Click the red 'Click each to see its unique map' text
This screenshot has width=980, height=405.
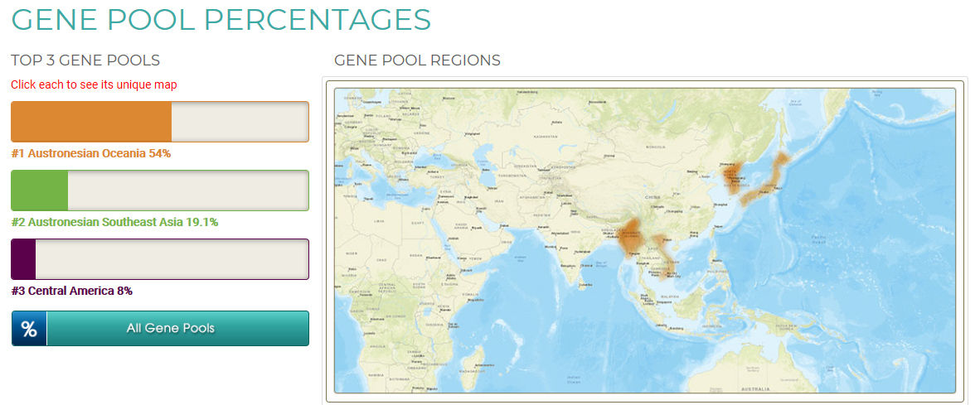tap(94, 84)
